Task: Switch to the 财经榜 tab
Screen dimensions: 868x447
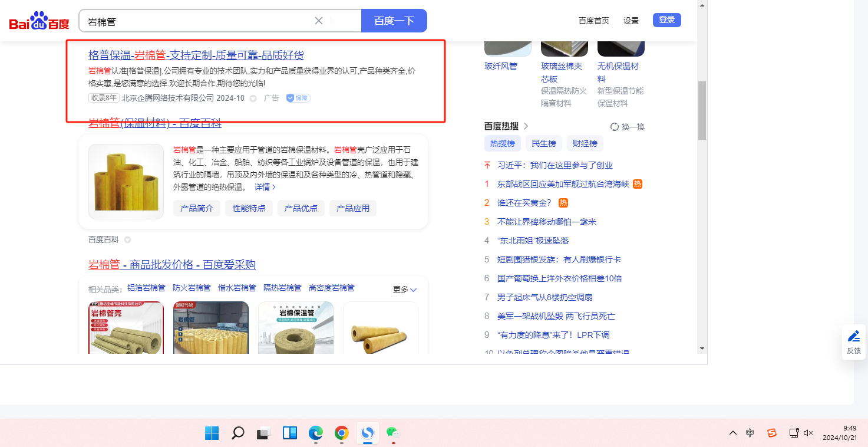Action: click(x=585, y=143)
